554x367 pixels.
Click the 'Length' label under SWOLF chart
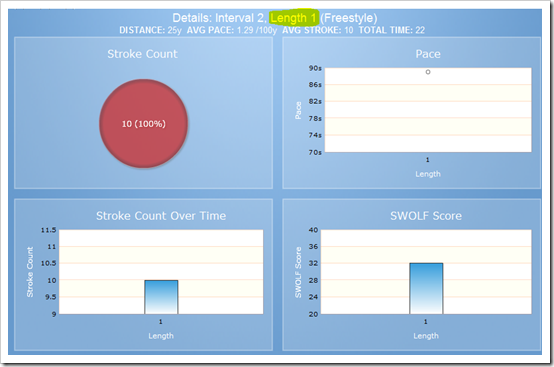tap(426, 336)
